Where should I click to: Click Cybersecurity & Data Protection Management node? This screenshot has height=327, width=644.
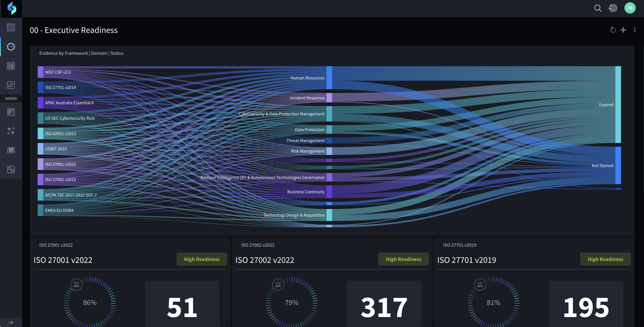[329, 114]
